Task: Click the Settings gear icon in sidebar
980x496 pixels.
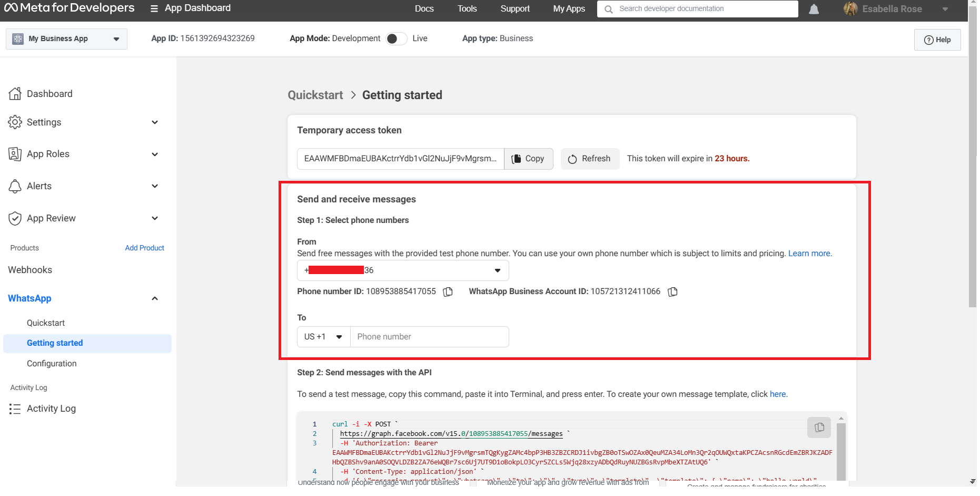Action: tap(15, 122)
